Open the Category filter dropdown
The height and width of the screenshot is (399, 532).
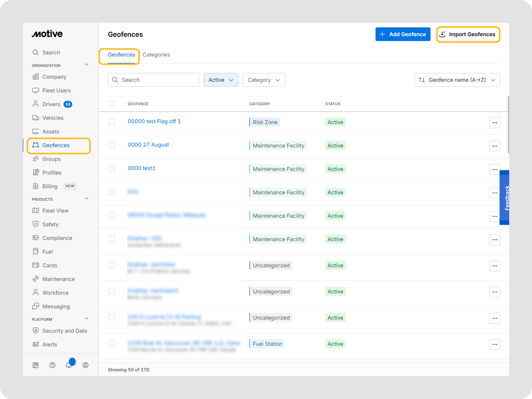[x=264, y=80]
